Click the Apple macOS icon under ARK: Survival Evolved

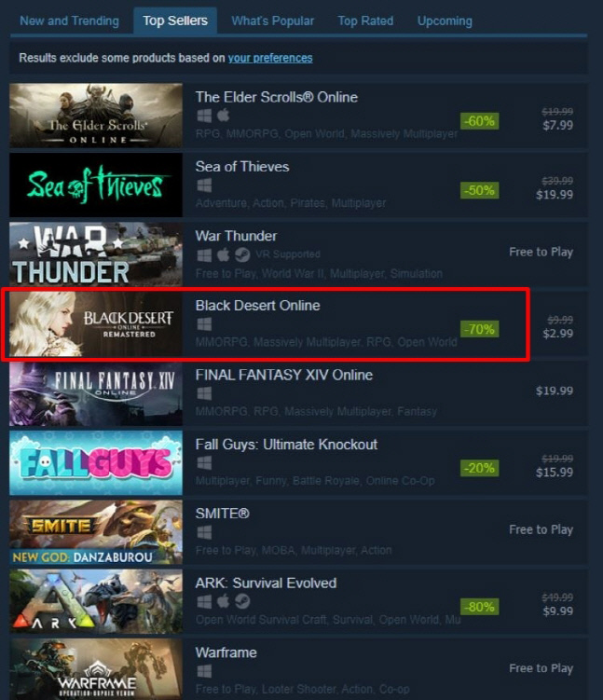pyautogui.click(x=223, y=601)
